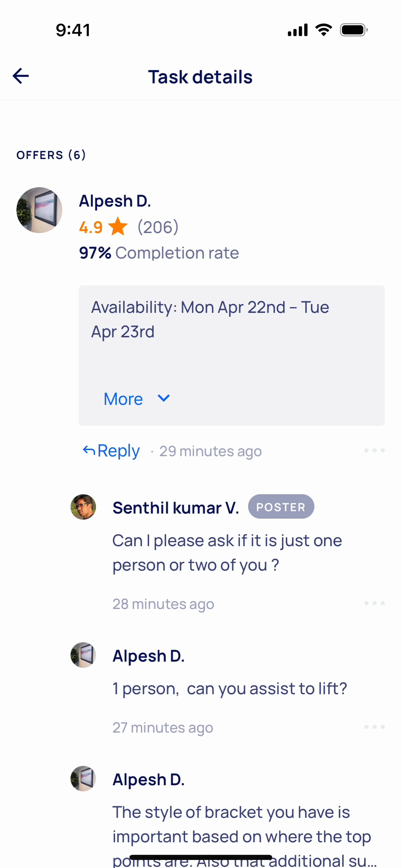The height and width of the screenshot is (868, 401).
Task: Tap the battery status icon
Action: click(353, 30)
